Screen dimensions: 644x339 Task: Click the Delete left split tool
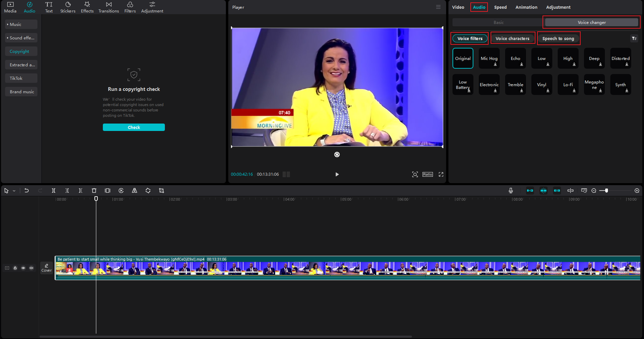(67, 191)
